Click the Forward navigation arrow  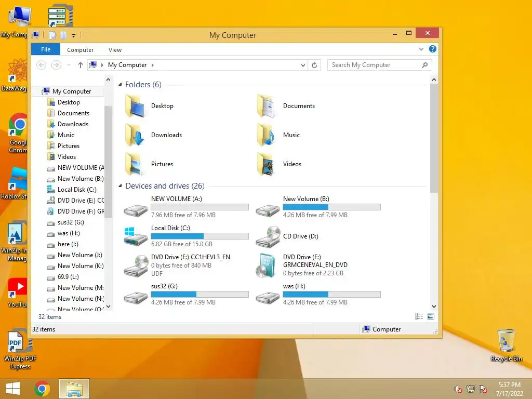click(x=56, y=65)
